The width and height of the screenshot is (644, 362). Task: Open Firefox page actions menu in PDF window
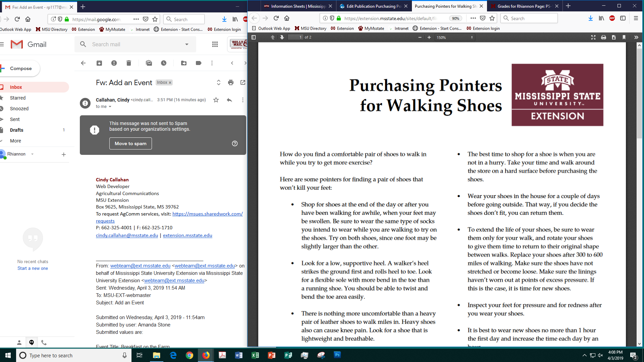click(x=473, y=18)
